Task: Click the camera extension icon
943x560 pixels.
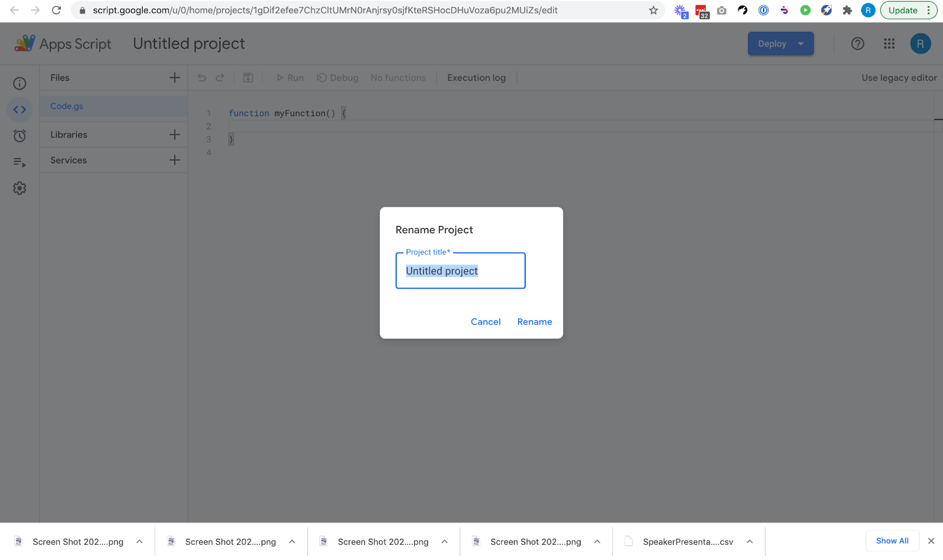Action: 721,10
